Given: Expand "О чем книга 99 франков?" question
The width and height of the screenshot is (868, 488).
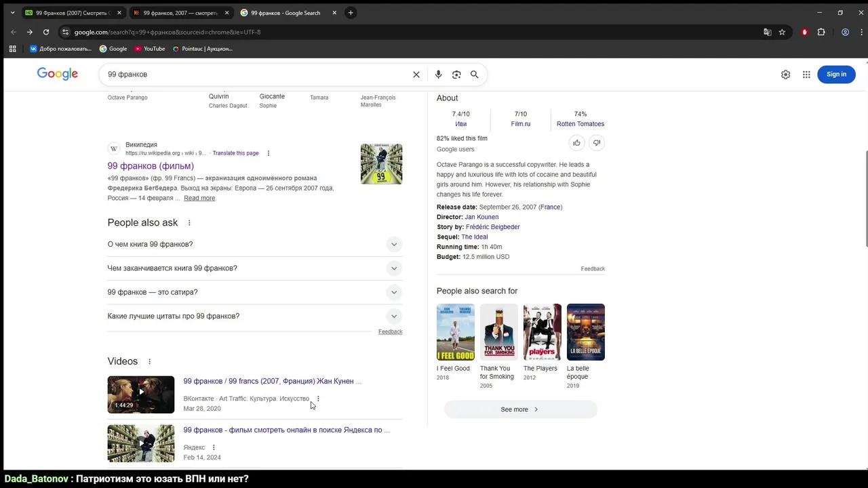Looking at the screenshot, I should (255, 244).
